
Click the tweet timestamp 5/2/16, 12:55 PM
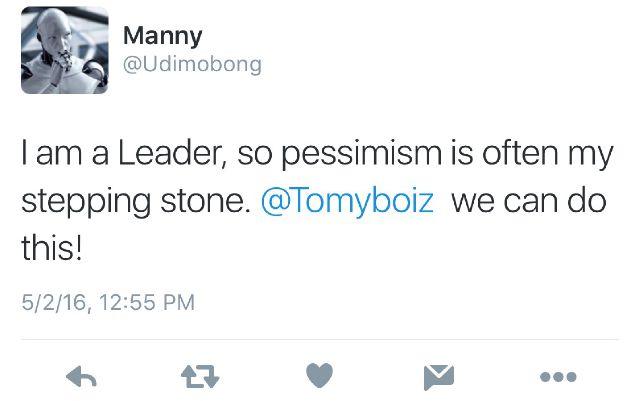click(108, 301)
